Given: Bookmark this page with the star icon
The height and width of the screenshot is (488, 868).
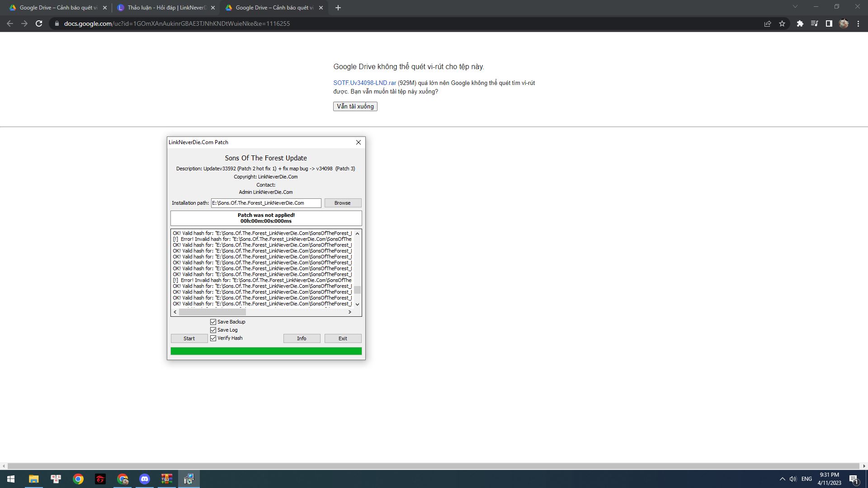Looking at the screenshot, I should point(782,23).
